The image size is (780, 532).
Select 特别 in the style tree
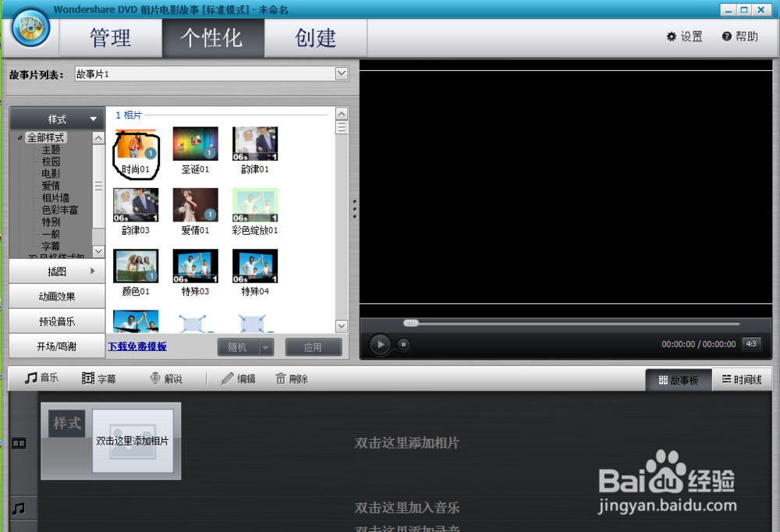(51, 222)
